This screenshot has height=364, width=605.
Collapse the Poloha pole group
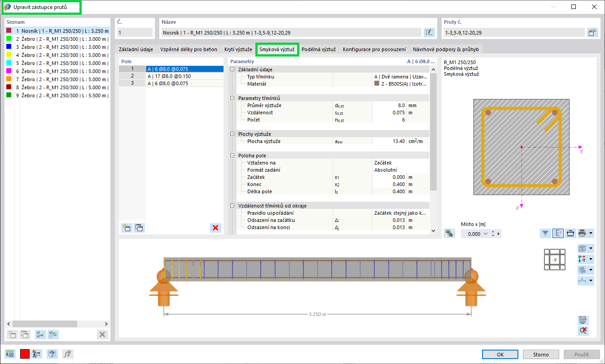pos(232,156)
